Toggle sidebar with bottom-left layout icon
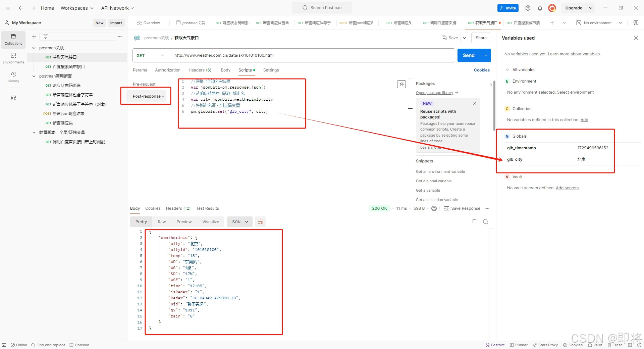The width and height of the screenshot is (644, 349). (4, 345)
